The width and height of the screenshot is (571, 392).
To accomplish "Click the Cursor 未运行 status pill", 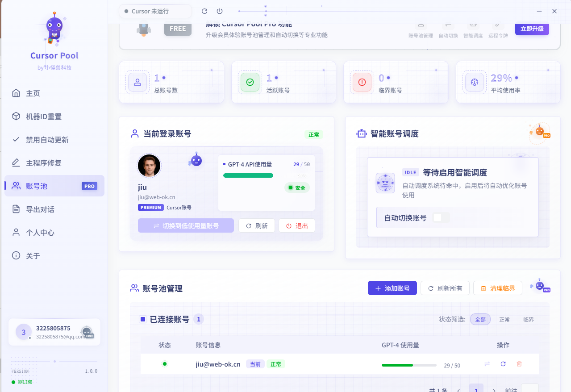I will pyautogui.click(x=155, y=11).
